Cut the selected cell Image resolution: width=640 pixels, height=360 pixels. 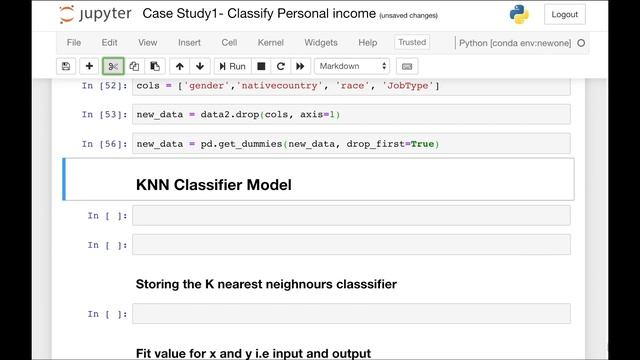[113, 66]
